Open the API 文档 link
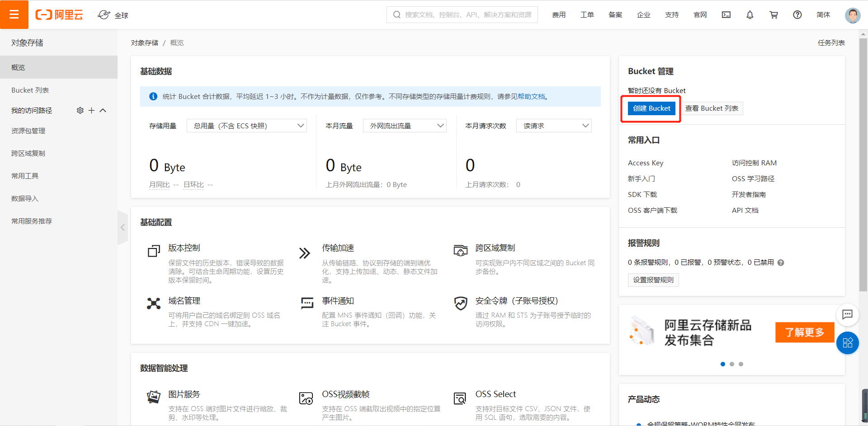868x426 pixels. pyautogui.click(x=745, y=211)
